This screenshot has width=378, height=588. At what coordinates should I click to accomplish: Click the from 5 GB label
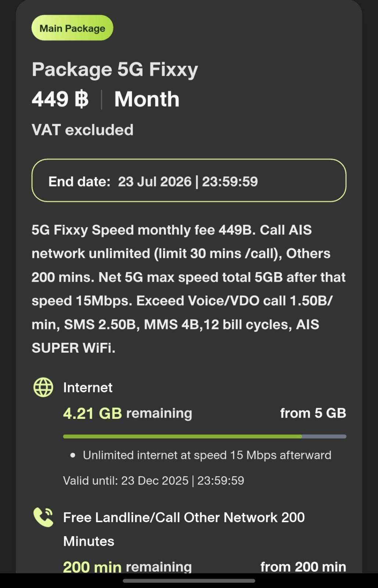[313, 413]
